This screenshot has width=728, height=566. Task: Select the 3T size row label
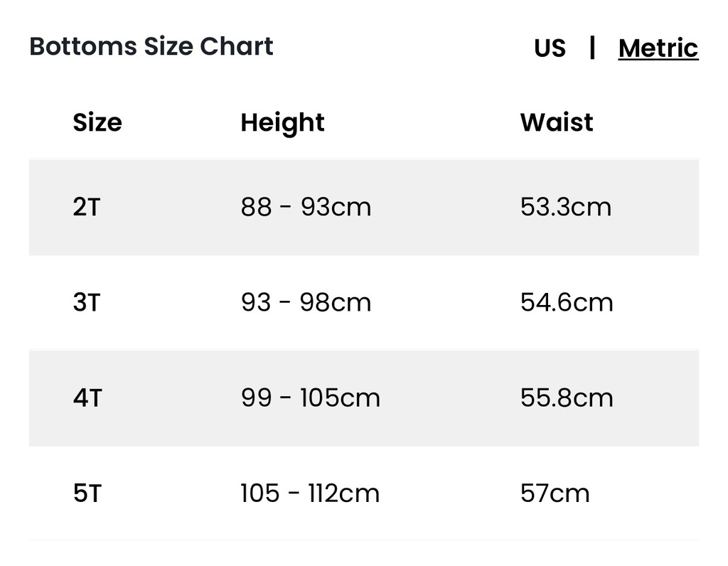87,302
